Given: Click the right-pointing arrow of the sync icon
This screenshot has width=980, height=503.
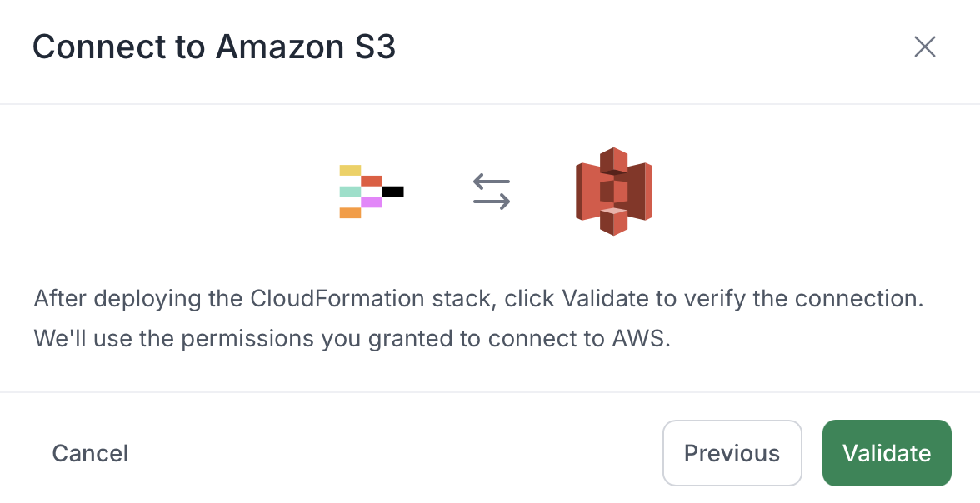Looking at the screenshot, I should pyautogui.click(x=492, y=201).
